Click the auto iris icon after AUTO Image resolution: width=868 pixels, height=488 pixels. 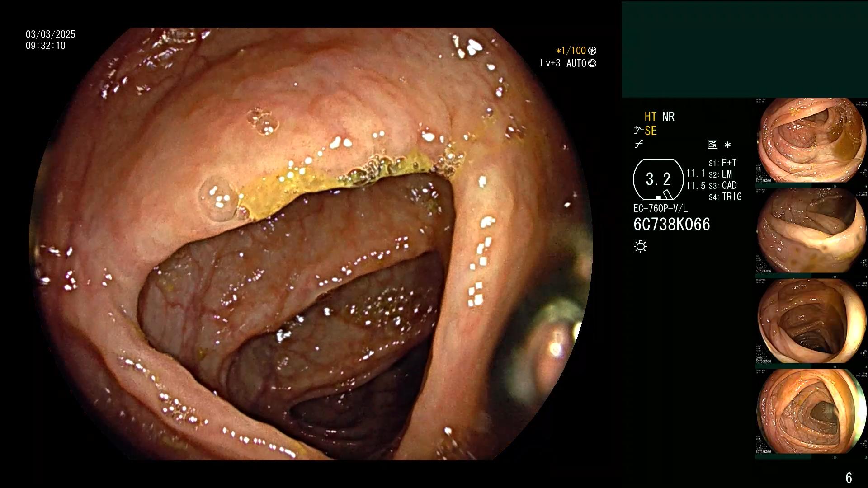coord(592,63)
